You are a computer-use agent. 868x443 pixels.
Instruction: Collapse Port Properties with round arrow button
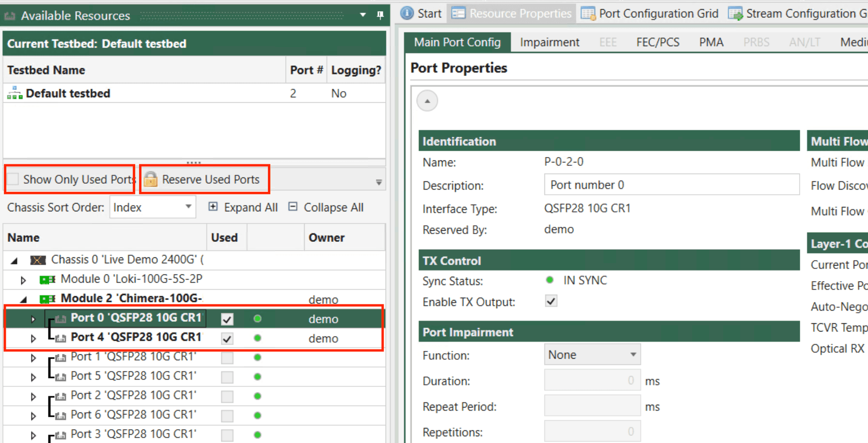coord(427,101)
